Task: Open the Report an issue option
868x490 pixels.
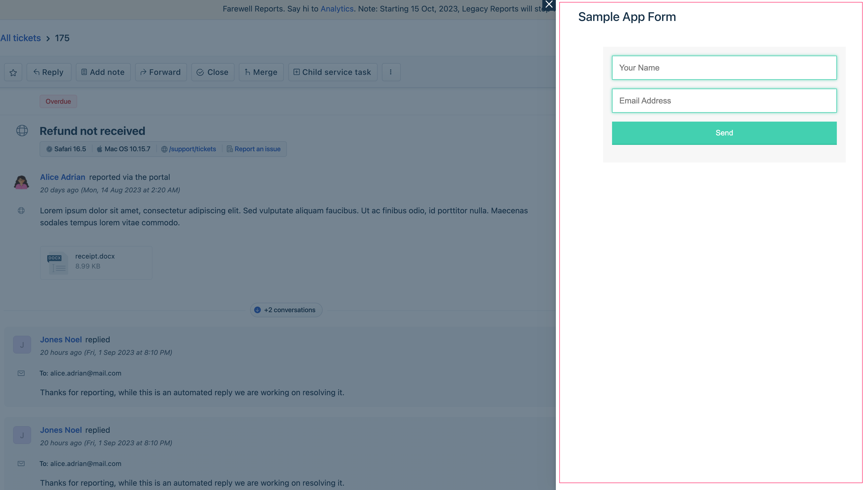Action: 257,149
